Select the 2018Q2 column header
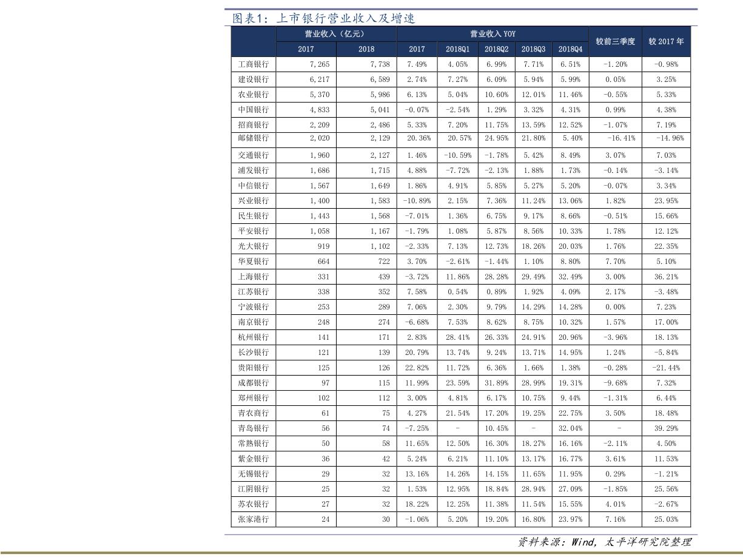Image resolution: width=743 pixels, height=560 pixels. coord(496,49)
